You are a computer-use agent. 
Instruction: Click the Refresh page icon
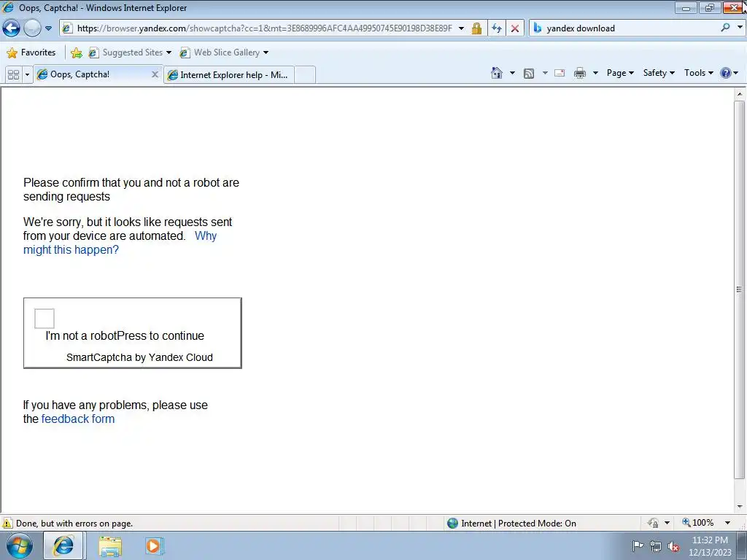[x=496, y=28]
